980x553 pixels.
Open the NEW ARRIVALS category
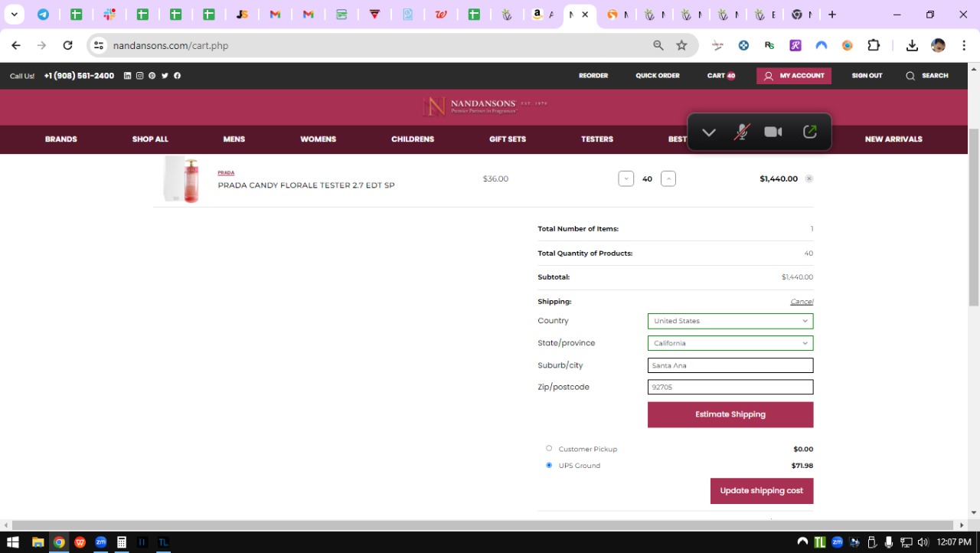(893, 139)
